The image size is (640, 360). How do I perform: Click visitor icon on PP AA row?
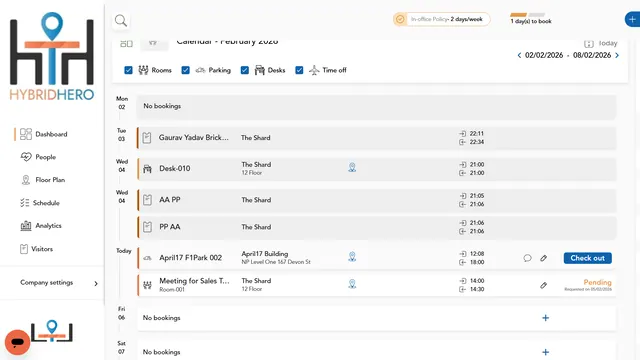(x=147, y=227)
